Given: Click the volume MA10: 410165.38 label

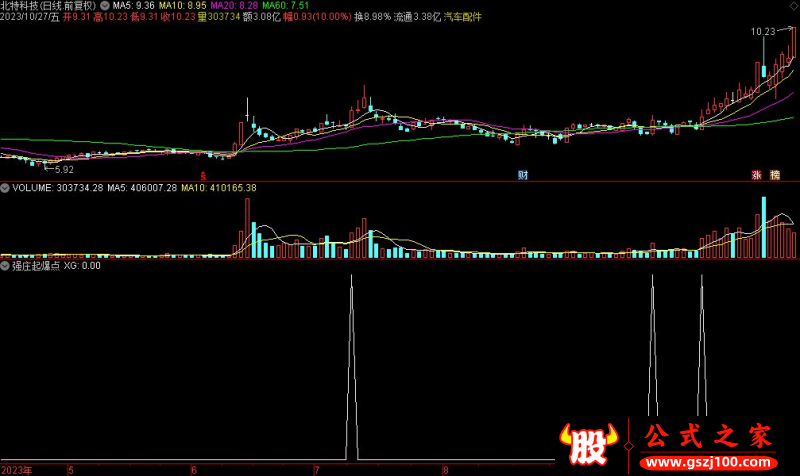Looking at the screenshot, I should 219,188.
